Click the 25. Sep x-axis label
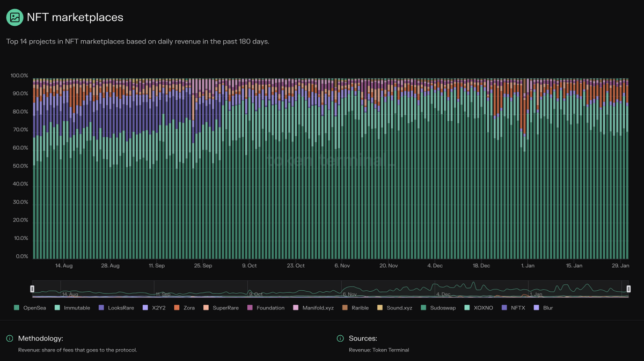644x361 pixels. coord(203,266)
